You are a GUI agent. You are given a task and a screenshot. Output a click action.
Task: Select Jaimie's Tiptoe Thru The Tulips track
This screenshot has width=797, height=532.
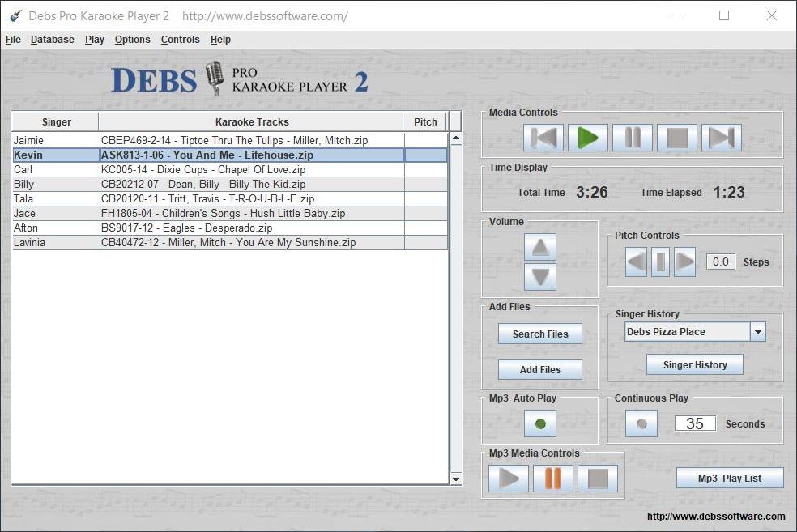point(230,140)
